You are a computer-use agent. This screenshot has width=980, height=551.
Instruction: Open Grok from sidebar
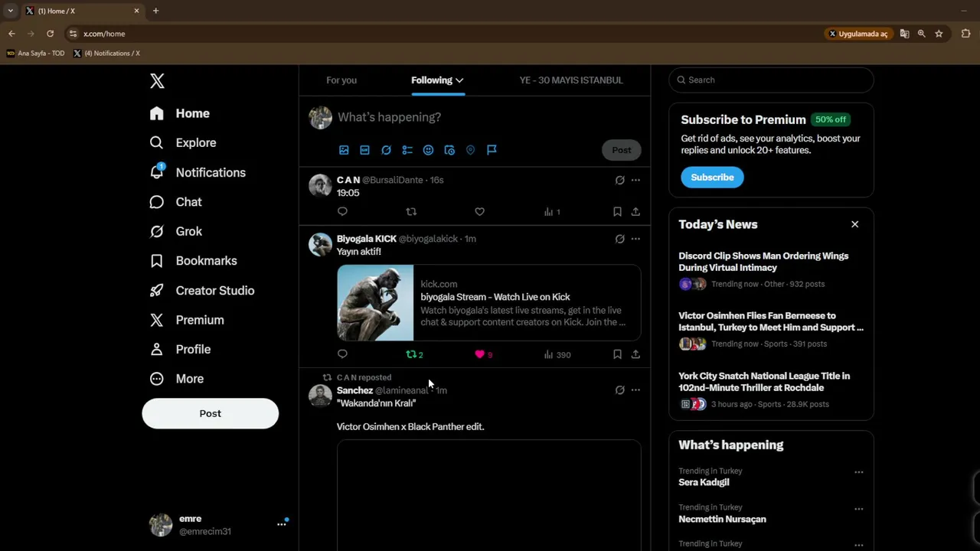[176, 231]
